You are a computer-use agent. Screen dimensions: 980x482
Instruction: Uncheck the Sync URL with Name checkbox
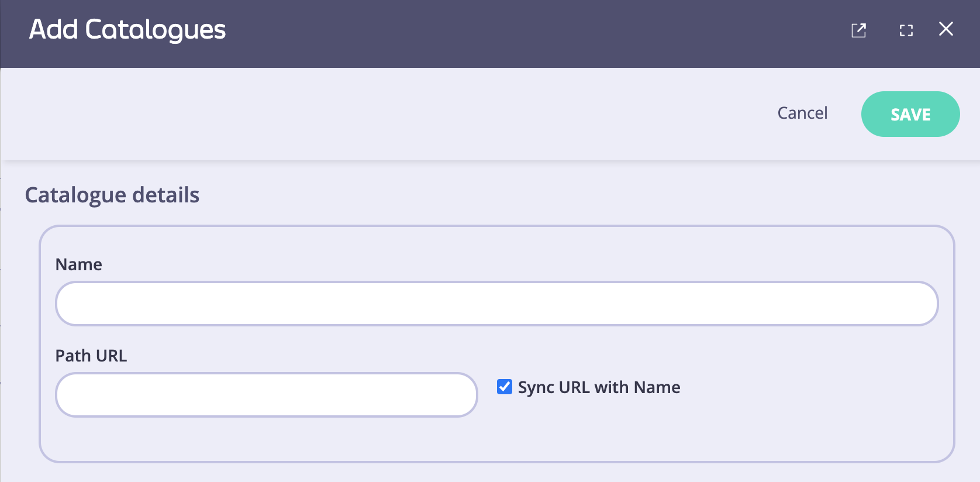(504, 387)
